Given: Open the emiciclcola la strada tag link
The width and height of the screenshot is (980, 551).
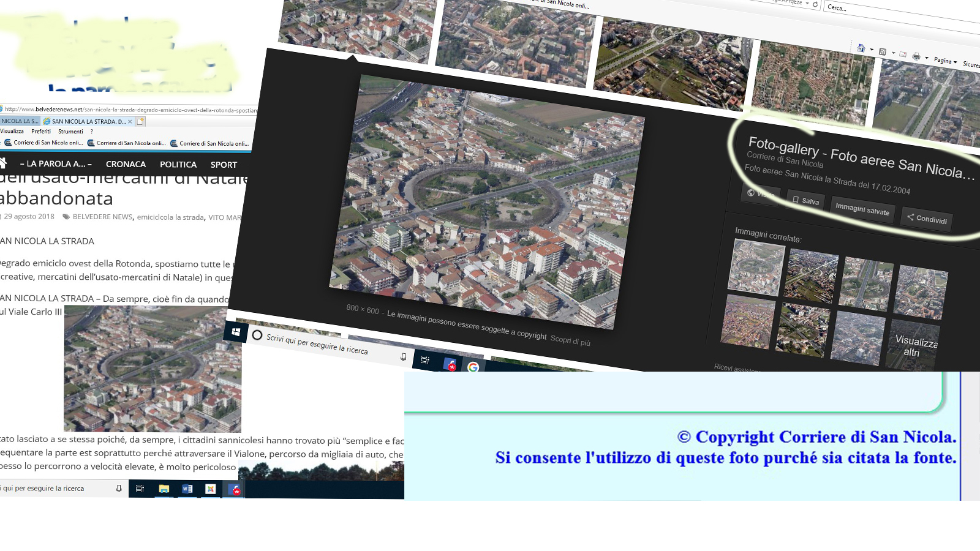Looking at the screenshot, I should [x=170, y=217].
